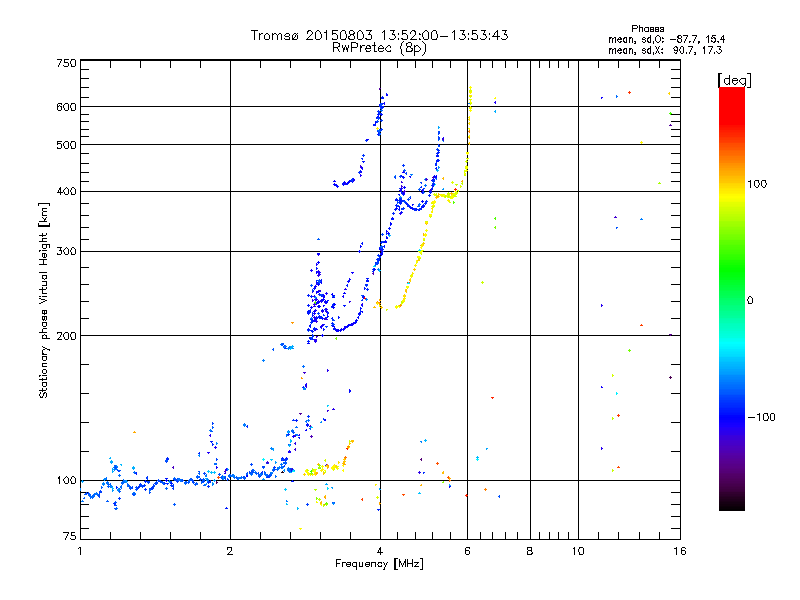This screenshot has height=600, width=800.
Task: Click the '[deg]' colorbar unit label
Action: [734, 80]
